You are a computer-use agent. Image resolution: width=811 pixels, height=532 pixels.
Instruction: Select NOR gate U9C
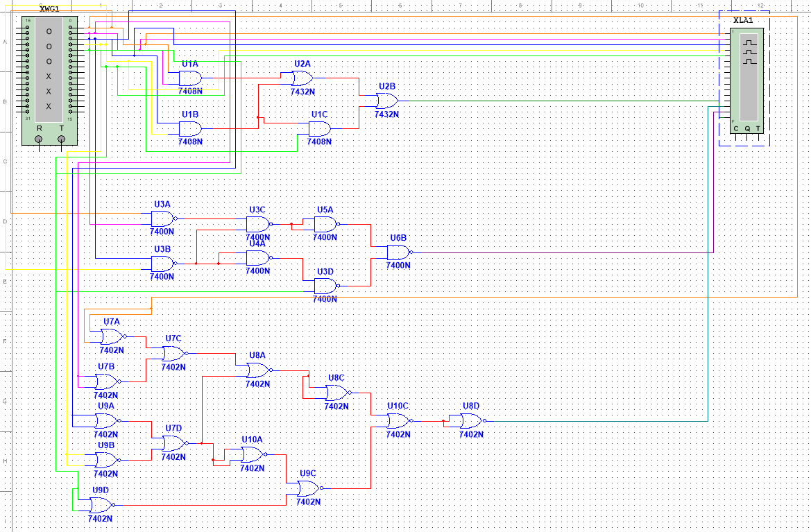(x=310, y=488)
